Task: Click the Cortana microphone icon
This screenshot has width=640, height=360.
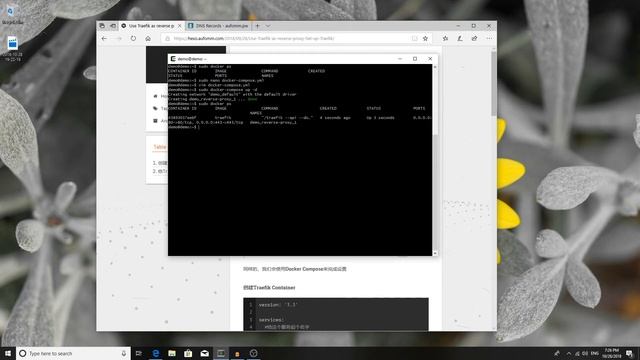Action: coord(124,353)
